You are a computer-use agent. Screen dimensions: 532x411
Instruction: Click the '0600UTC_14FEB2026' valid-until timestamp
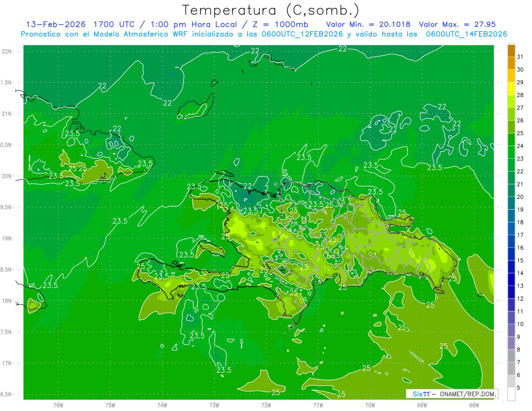coord(466,34)
